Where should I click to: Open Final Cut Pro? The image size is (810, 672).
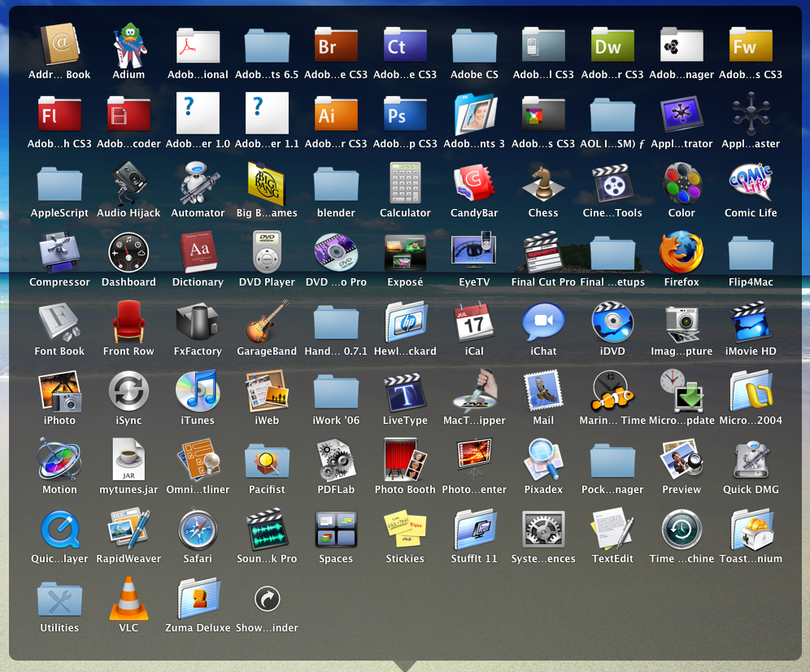(543, 252)
